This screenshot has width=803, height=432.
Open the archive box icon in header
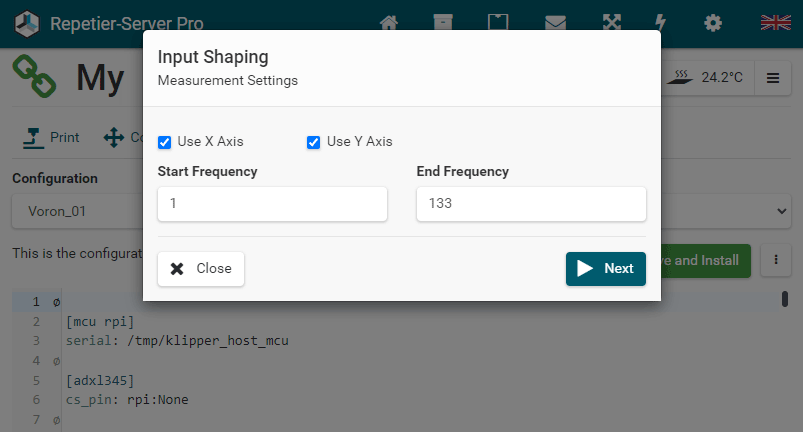(x=442, y=22)
